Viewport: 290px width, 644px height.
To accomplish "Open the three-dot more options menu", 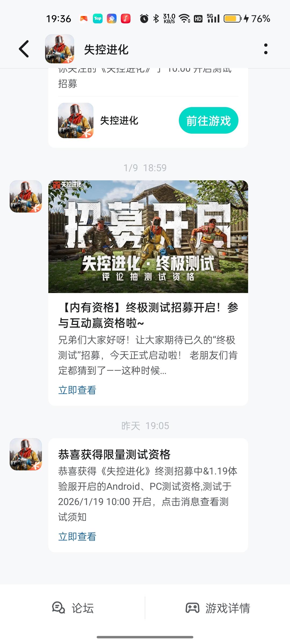I will click(266, 49).
